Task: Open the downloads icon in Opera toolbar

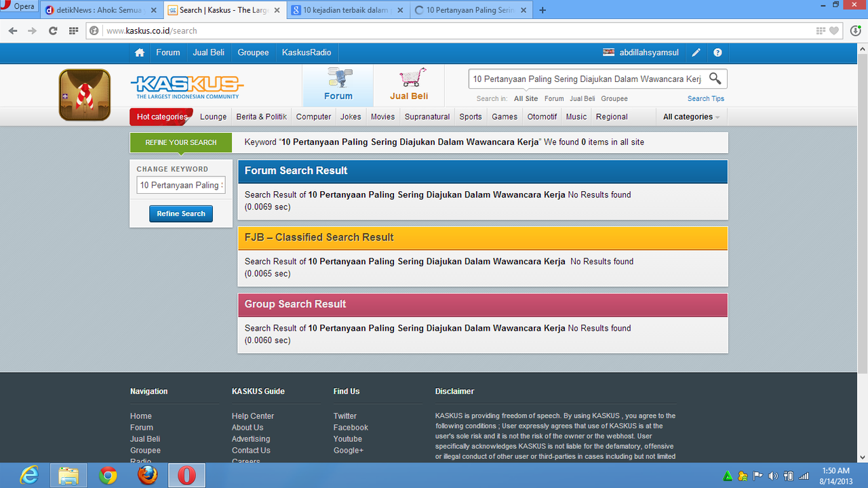Action: point(855,30)
